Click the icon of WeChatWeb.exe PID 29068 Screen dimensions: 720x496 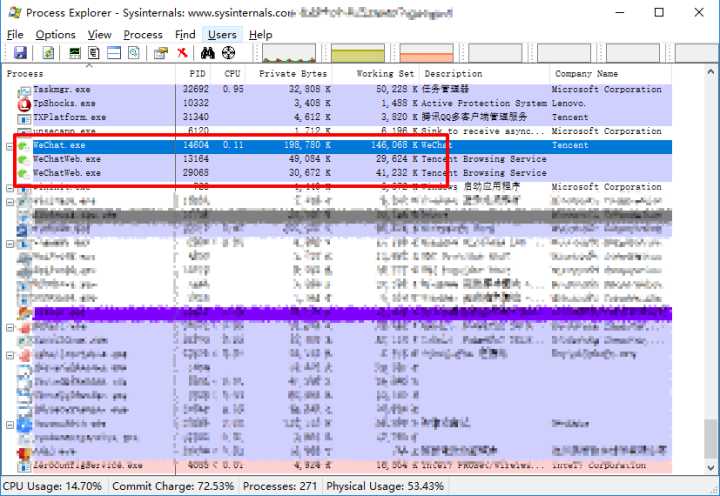(x=23, y=174)
